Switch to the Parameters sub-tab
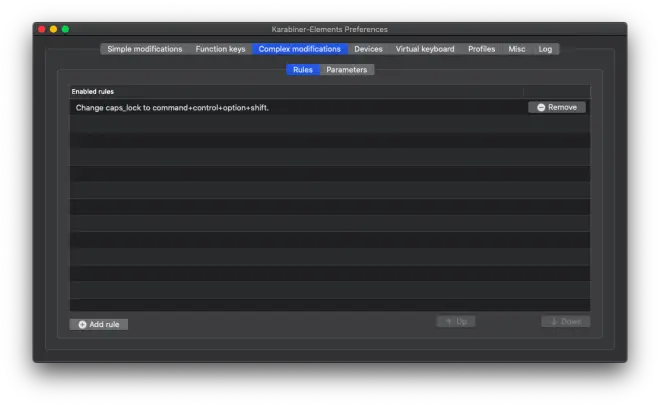 [x=347, y=70]
